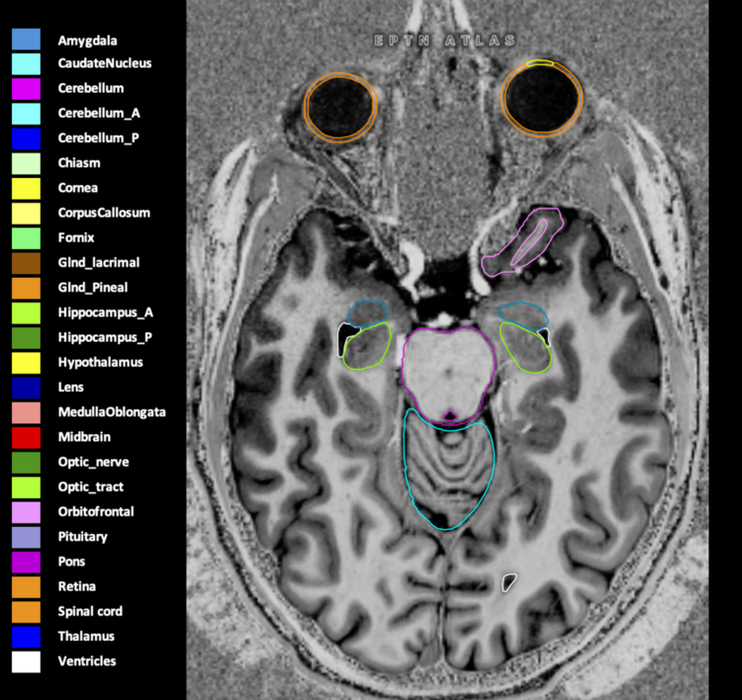742x700 pixels.
Task: Click the Hippocampus_P label
Action: [x=105, y=337]
